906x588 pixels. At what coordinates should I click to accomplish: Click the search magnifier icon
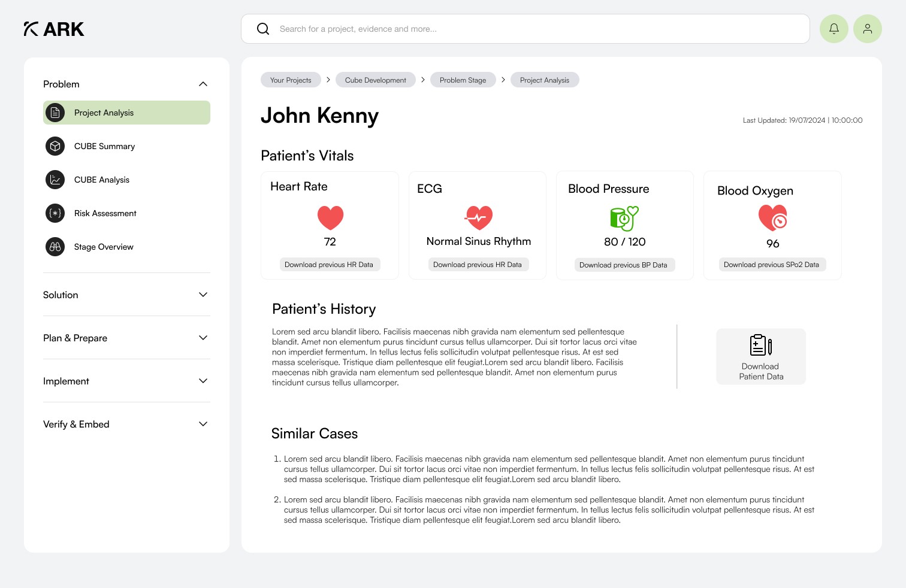click(x=263, y=29)
